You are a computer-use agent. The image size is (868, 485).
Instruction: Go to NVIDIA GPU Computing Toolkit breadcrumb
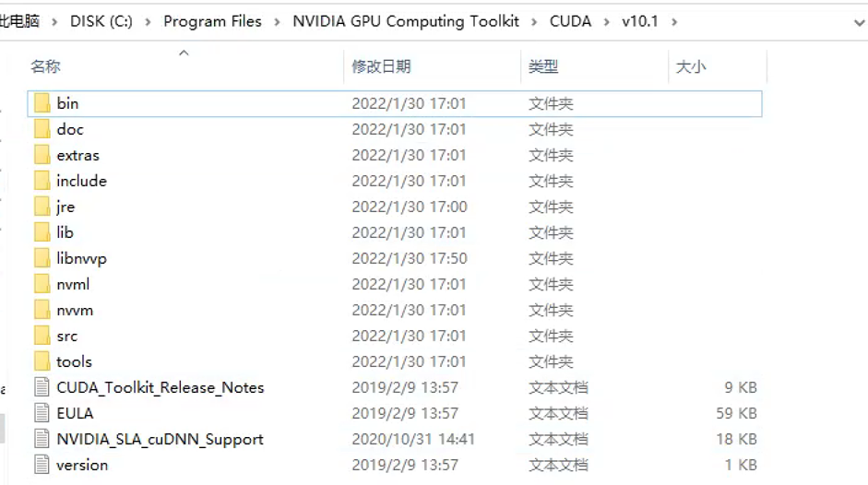tap(406, 21)
